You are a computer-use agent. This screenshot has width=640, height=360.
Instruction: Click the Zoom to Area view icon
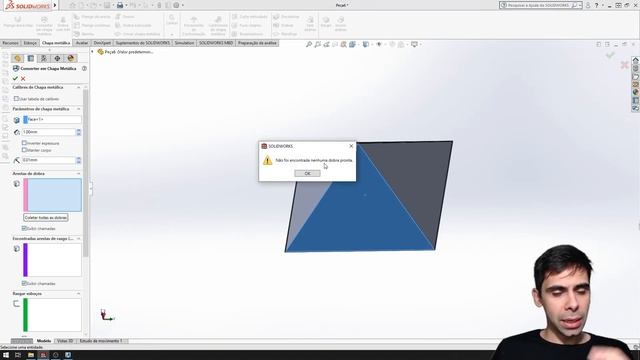pyautogui.click(x=318, y=44)
